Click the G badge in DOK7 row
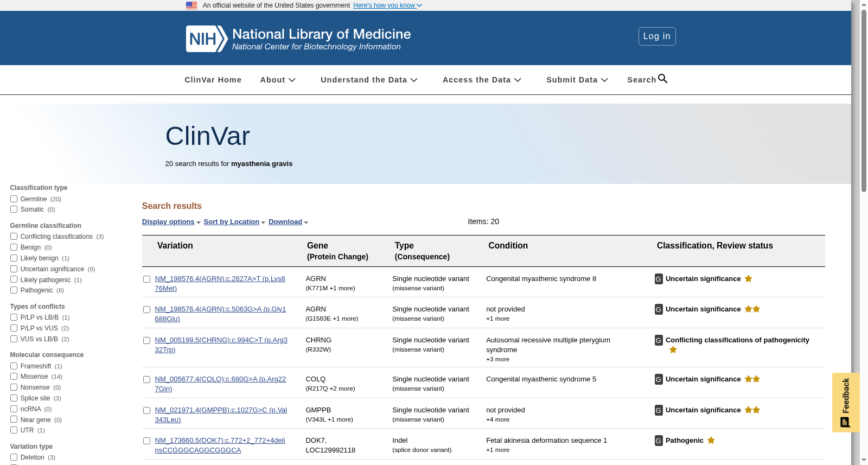The image size is (868, 465). click(659, 441)
